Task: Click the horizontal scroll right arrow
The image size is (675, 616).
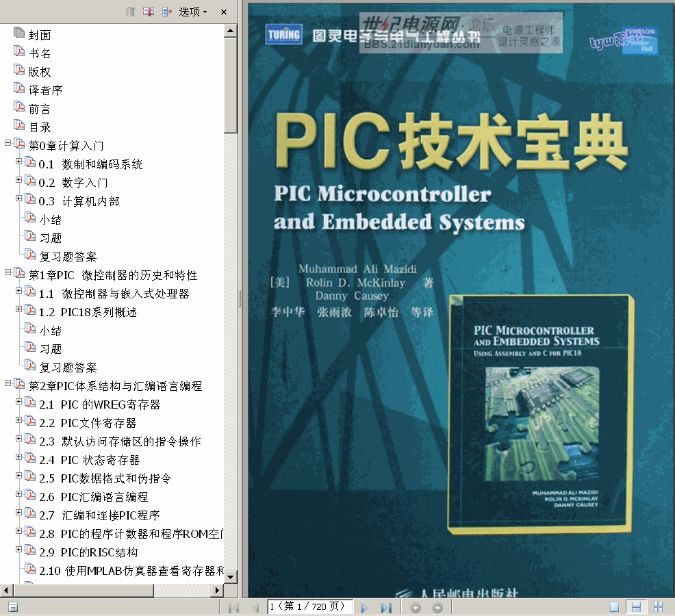Action: 217,590
